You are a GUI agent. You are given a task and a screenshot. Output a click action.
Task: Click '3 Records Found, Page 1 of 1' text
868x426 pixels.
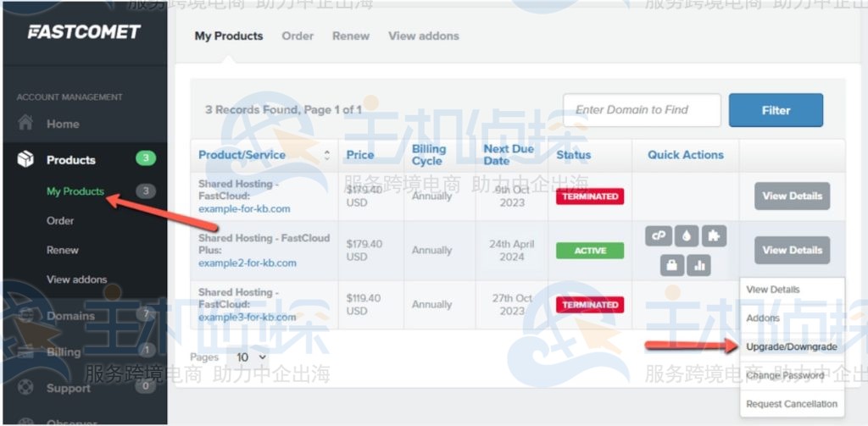pyautogui.click(x=283, y=109)
